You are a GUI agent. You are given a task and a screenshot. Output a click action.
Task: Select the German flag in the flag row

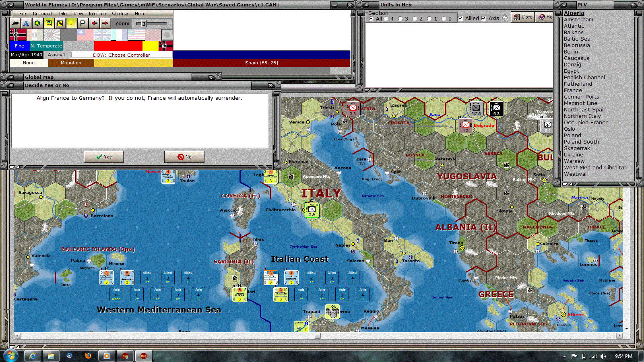[18, 35]
